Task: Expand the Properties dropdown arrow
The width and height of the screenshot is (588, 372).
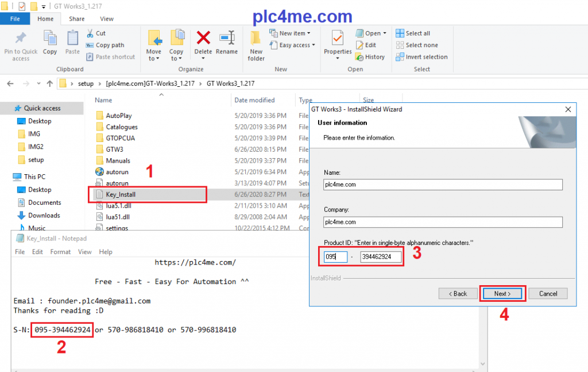Action: coord(338,59)
